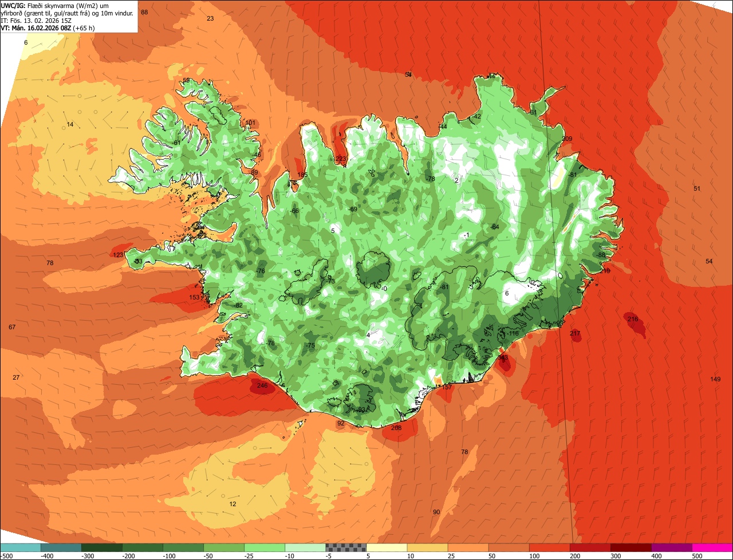Click the value '123' west of the peninsula
The image size is (733, 560).
click(118, 255)
